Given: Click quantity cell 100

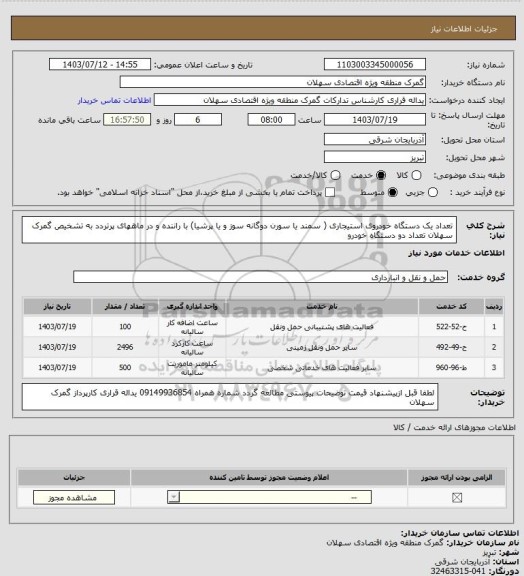Looking at the screenshot, I should coord(125,327).
